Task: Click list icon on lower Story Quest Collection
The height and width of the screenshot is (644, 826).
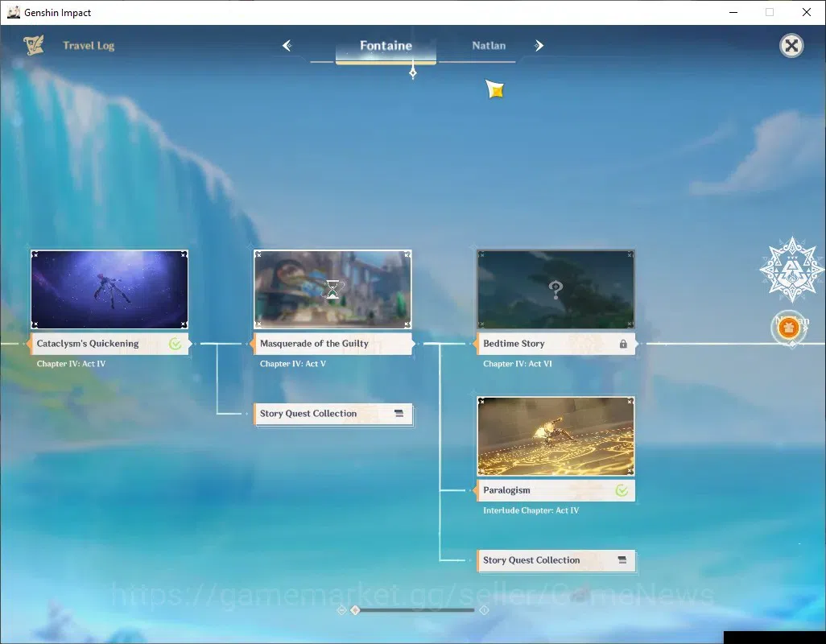Action: (x=622, y=559)
